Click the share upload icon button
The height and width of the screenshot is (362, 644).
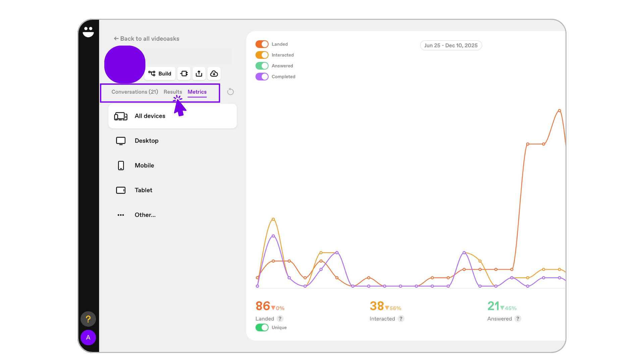(199, 74)
